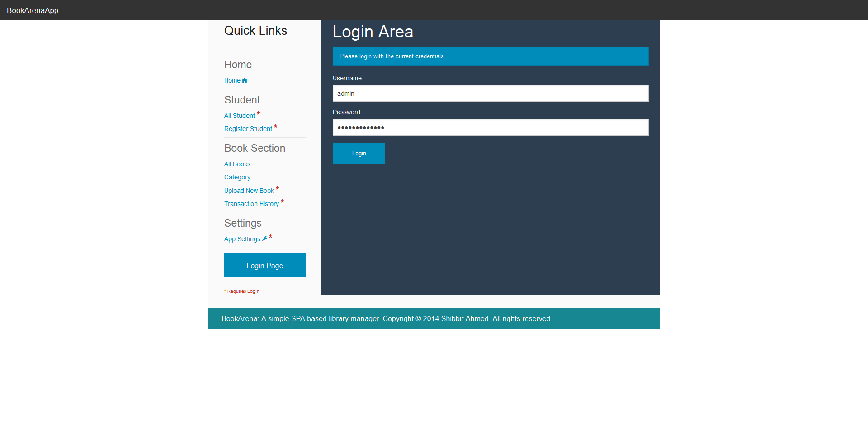
Task: Click the Quick Links heading
Action: pos(255,31)
